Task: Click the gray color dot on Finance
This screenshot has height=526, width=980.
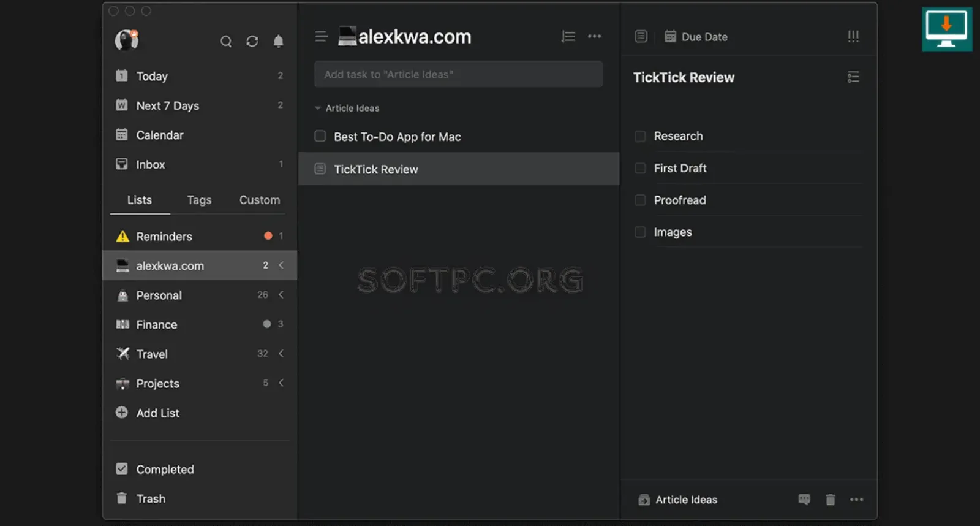Action: 267,324
